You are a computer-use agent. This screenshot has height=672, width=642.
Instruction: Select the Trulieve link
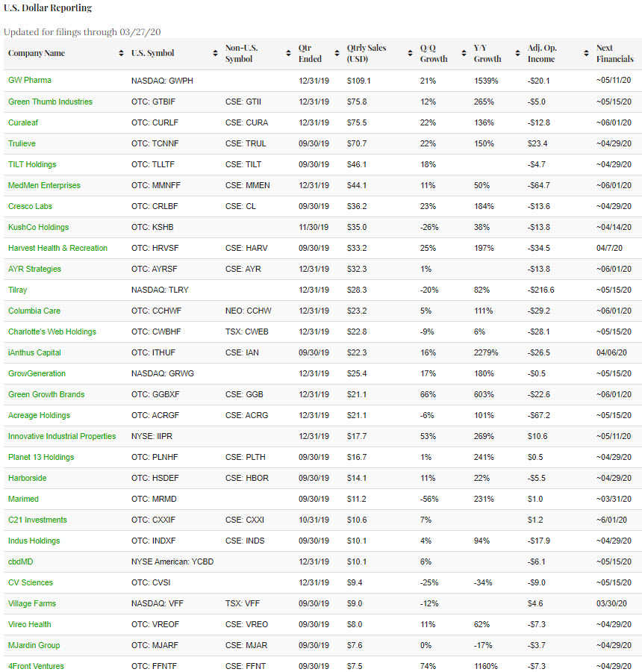pyautogui.click(x=22, y=143)
